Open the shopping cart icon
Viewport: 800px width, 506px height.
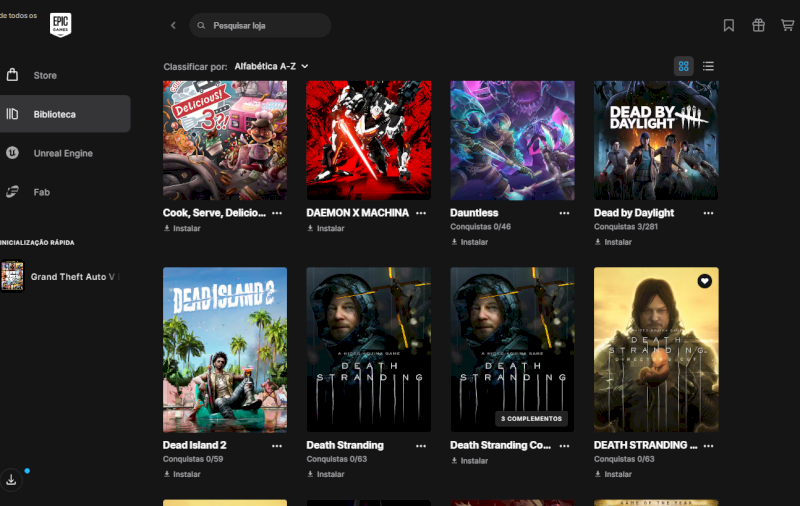[x=787, y=25]
